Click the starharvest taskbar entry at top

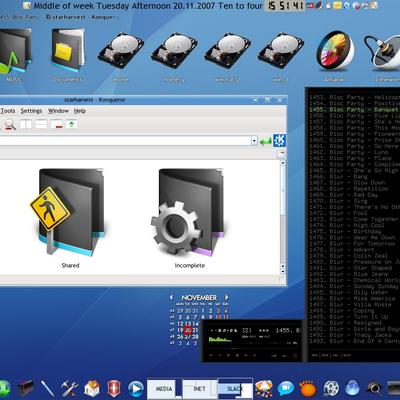66,17
